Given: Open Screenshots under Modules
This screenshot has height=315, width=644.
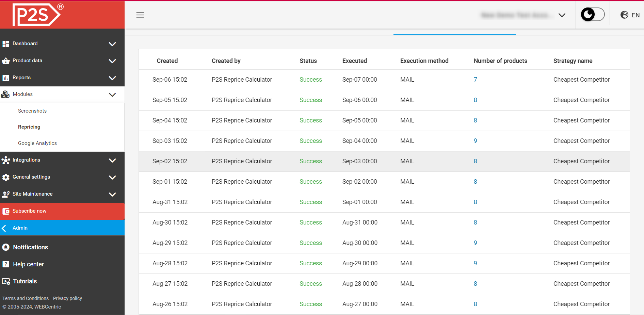Looking at the screenshot, I should tap(32, 111).
